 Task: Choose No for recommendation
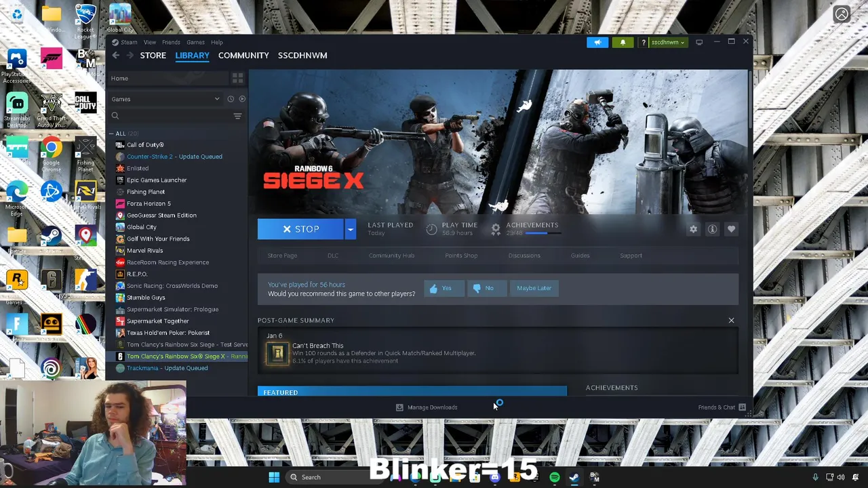point(486,288)
